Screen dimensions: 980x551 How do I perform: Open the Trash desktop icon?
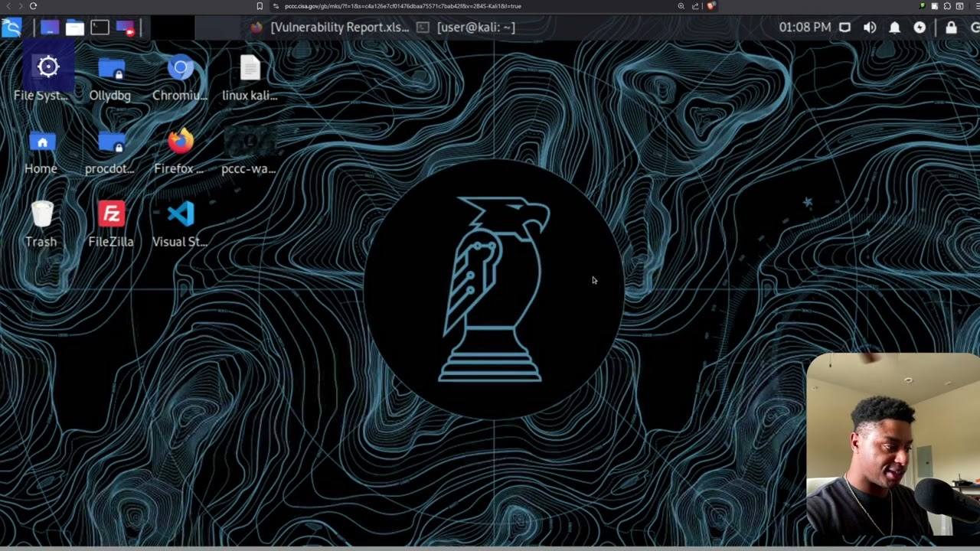pos(41,224)
